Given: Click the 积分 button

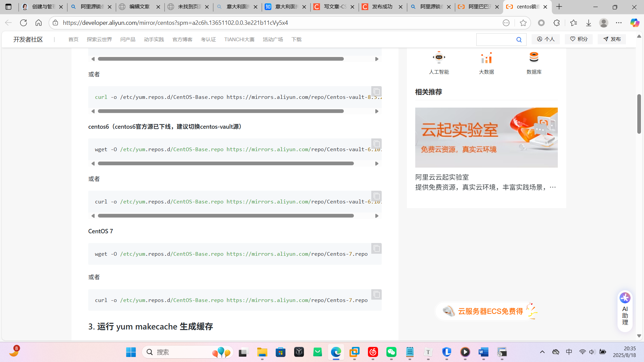Looking at the screenshot, I should (x=579, y=39).
